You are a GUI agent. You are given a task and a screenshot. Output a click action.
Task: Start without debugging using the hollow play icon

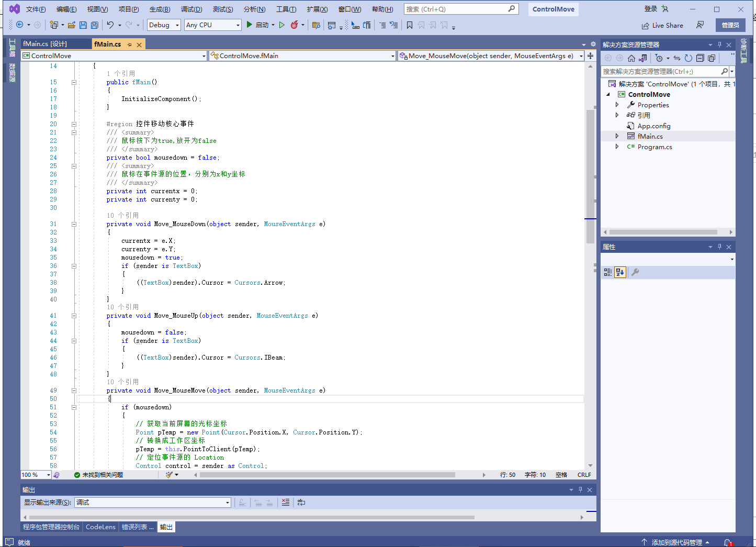282,25
